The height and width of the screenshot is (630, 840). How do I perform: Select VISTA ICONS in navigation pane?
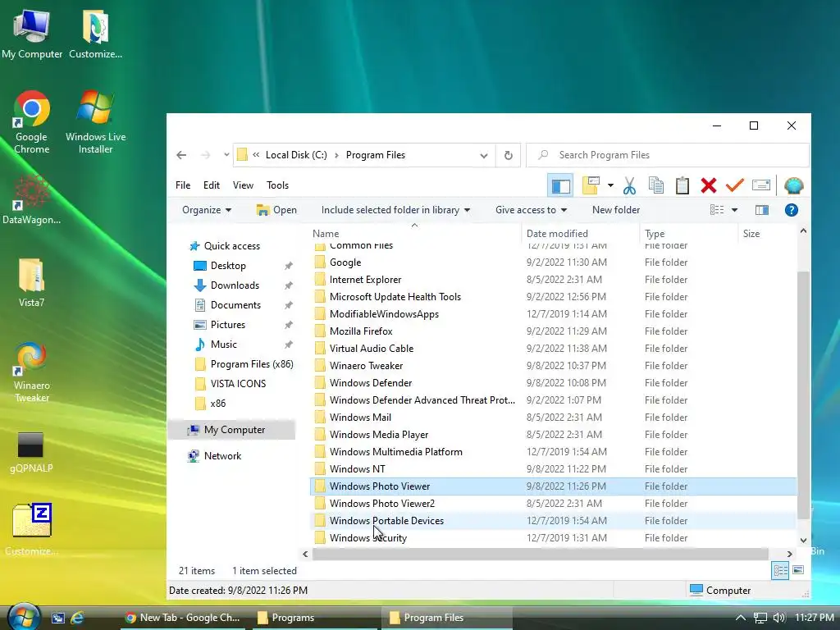[x=238, y=384]
